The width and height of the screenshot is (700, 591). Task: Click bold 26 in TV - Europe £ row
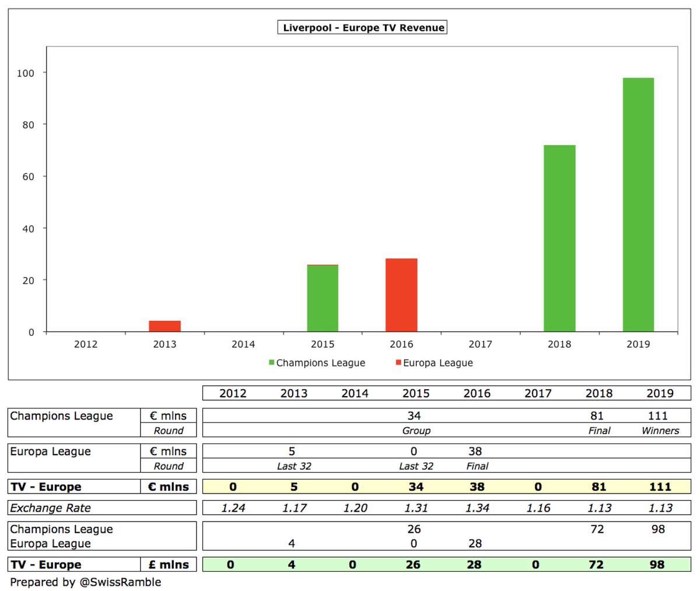pyautogui.click(x=414, y=565)
